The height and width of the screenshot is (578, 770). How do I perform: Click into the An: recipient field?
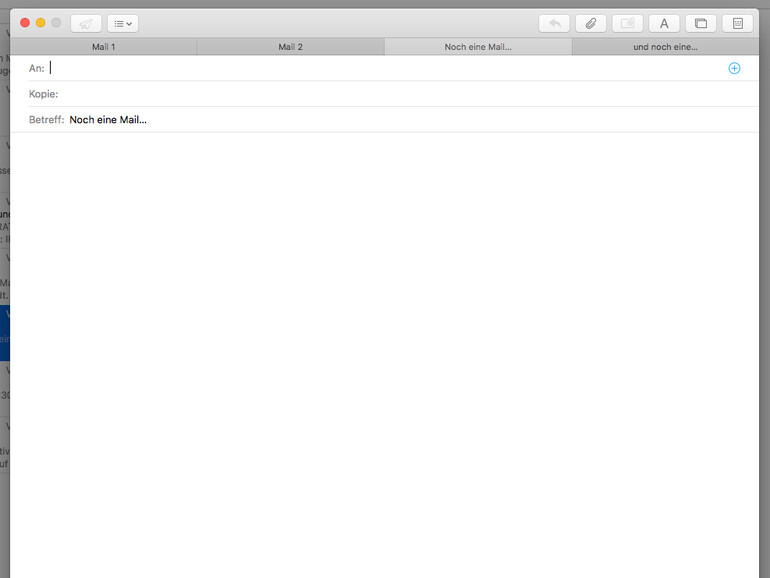point(385,68)
